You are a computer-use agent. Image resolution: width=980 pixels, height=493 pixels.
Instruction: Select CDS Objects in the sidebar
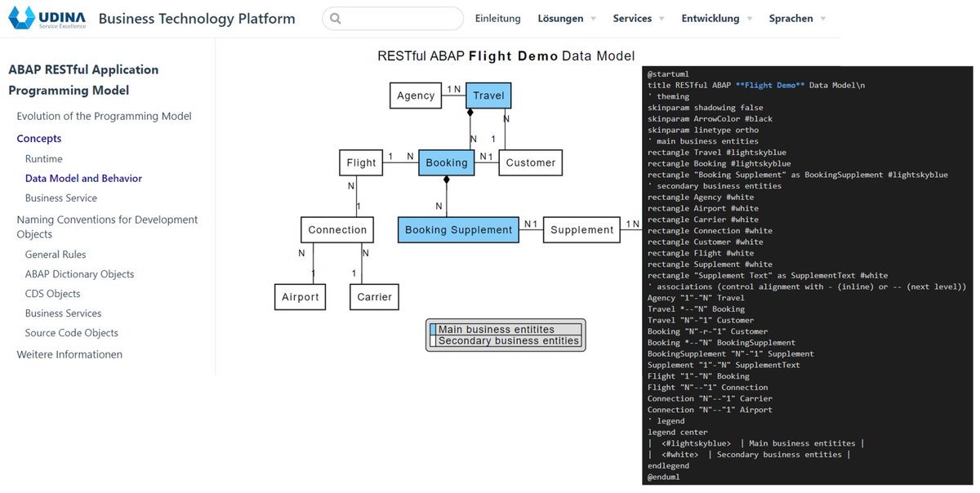click(x=53, y=293)
